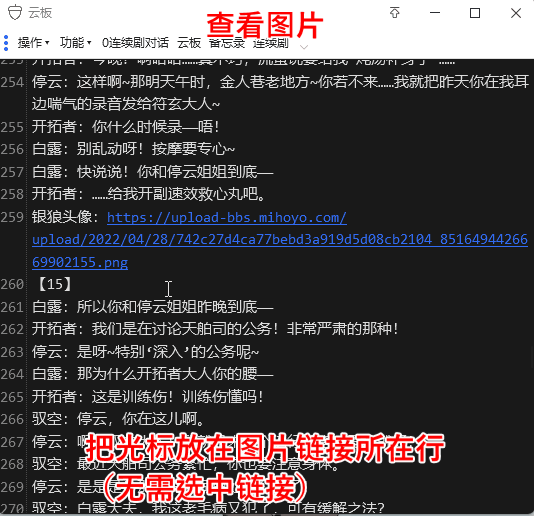Switch to the 云板 tab
Image resolution: width=534 pixels, height=516 pixels.
coord(189,43)
